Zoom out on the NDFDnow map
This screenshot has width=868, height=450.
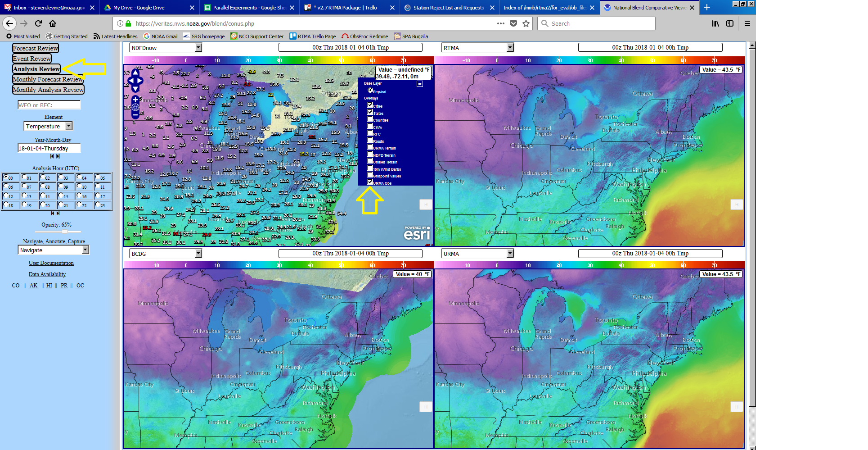(135, 115)
